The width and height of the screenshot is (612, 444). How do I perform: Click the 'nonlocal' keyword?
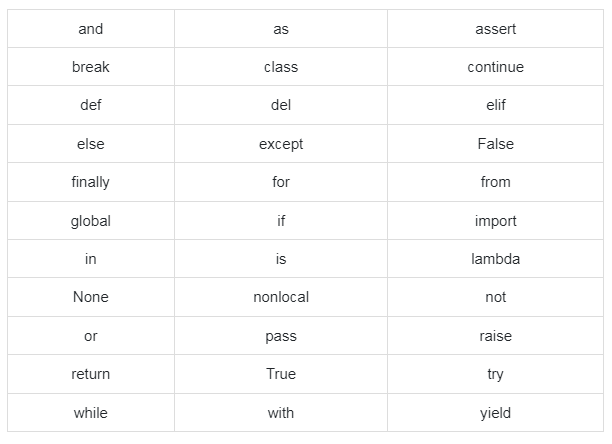point(281,297)
